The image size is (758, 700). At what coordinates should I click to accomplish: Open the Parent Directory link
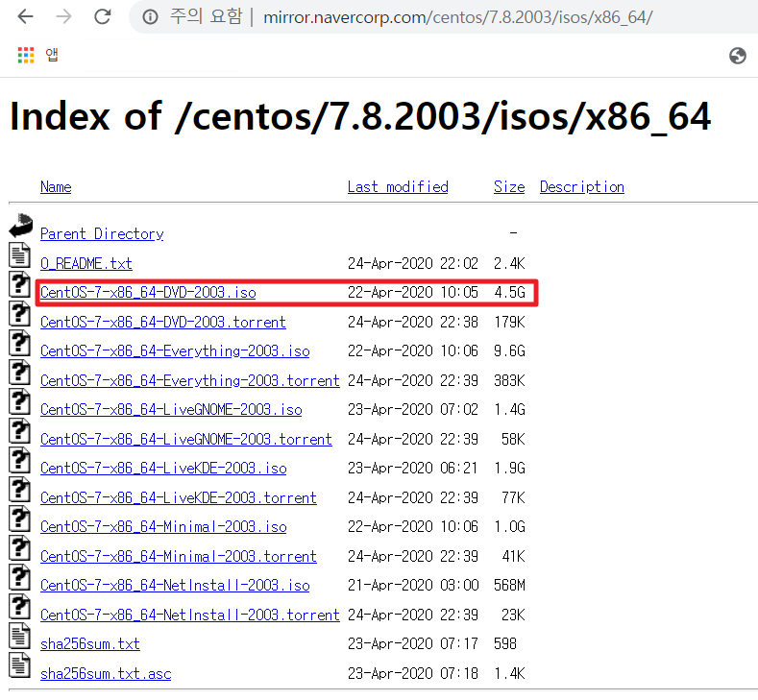pyautogui.click(x=102, y=234)
